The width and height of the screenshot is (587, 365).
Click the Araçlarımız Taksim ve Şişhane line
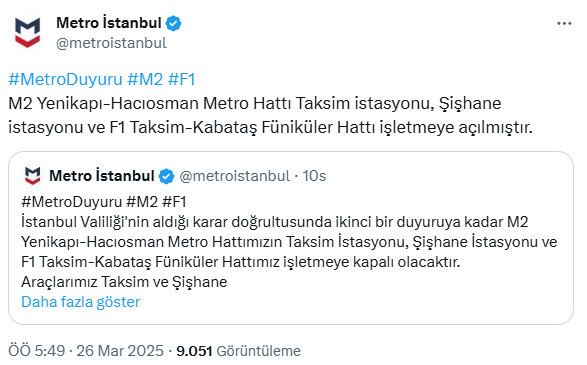point(124,282)
